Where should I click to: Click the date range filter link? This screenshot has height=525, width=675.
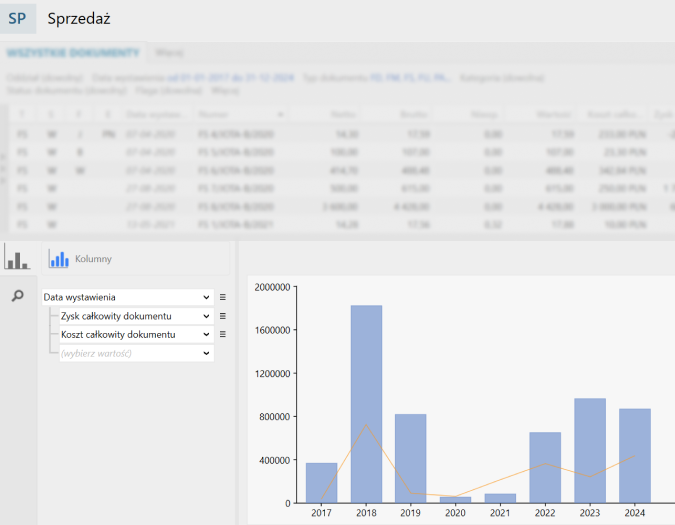(x=230, y=77)
